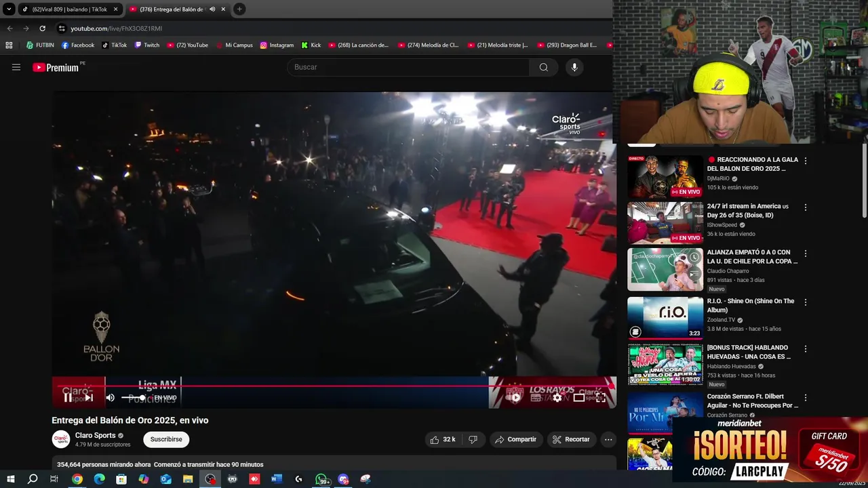Open Twitch bookmark
Image resolution: width=868 pixels, height=488 pixels.
point(147,45)
